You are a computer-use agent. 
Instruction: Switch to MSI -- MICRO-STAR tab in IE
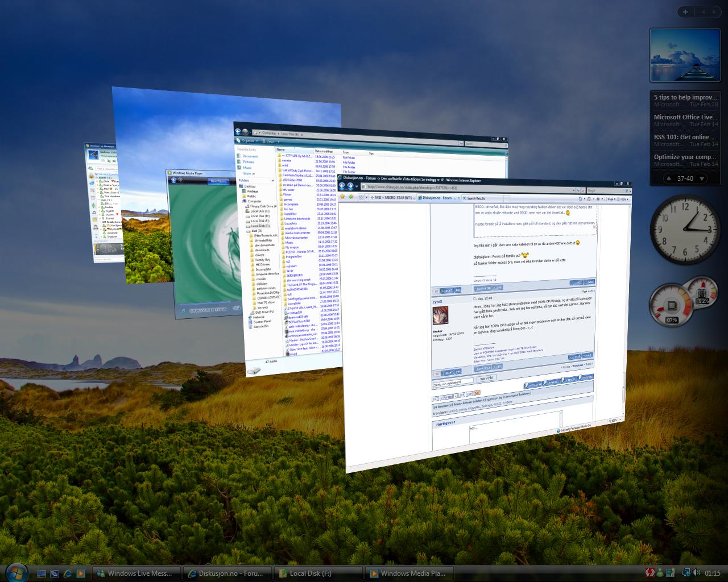(x=393, y=198)
